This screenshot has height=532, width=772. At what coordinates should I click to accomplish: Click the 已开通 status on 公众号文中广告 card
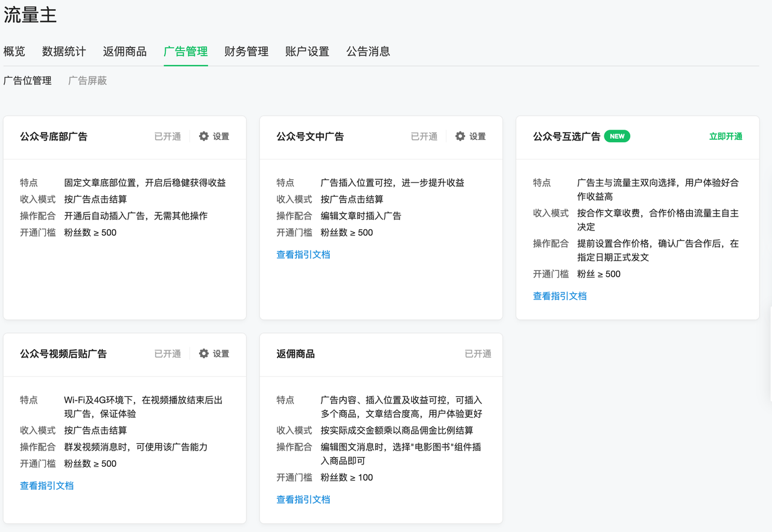coord(424,136)
